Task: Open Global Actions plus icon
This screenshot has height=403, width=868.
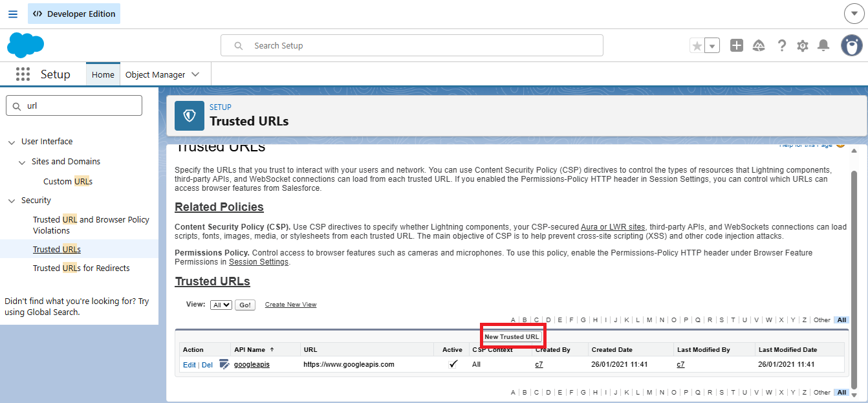Action: (x=737, y=45)
